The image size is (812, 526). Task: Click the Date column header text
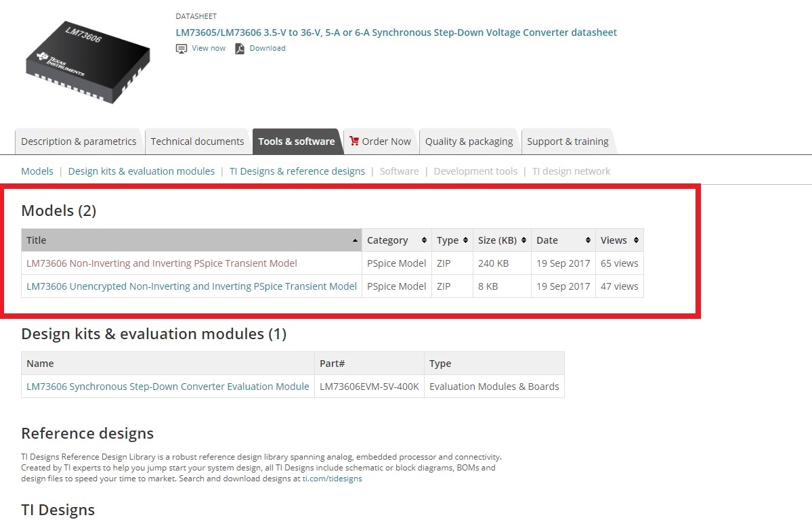(547, 240)
